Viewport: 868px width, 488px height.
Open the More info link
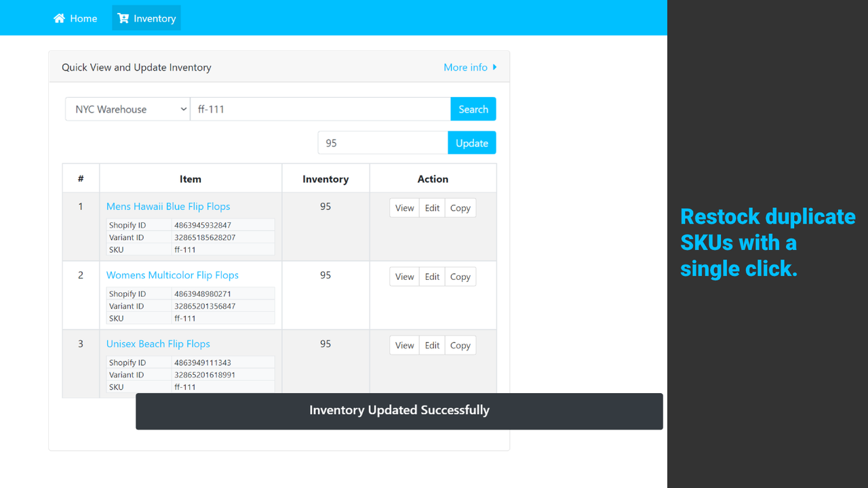pyautogui.click(x=471, y=67)
